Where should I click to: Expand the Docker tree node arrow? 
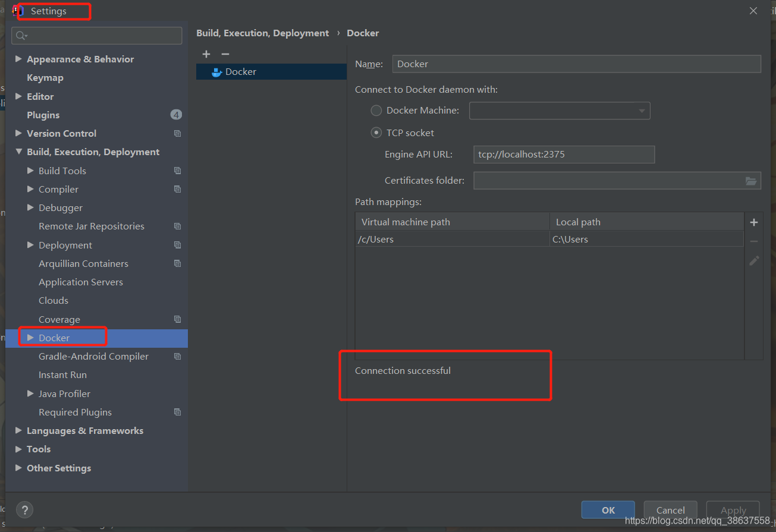30,338
